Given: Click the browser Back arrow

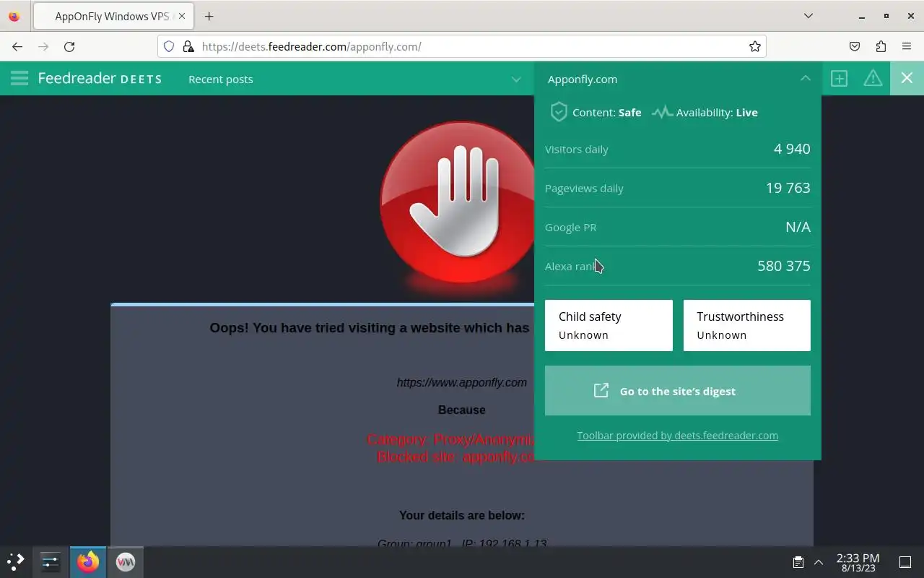Looking at the screenshot, I should pos(17,46).
